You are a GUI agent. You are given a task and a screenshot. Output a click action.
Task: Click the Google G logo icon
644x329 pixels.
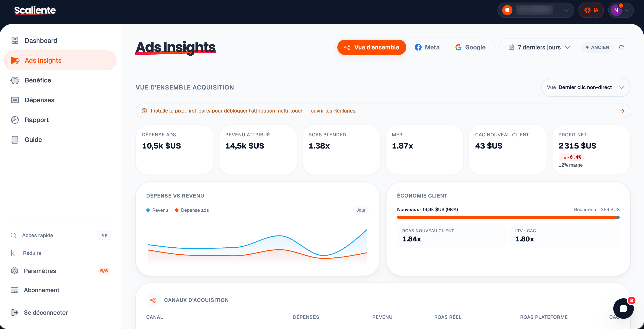458,47
